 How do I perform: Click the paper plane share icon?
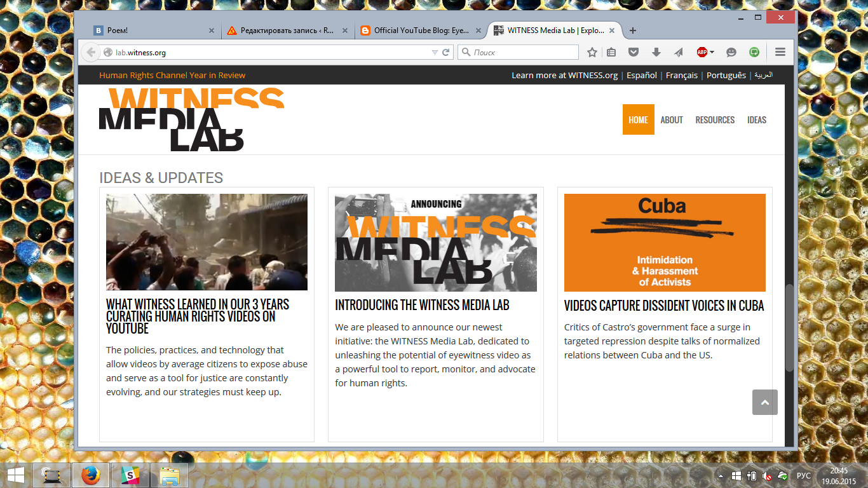coord(679,52)
